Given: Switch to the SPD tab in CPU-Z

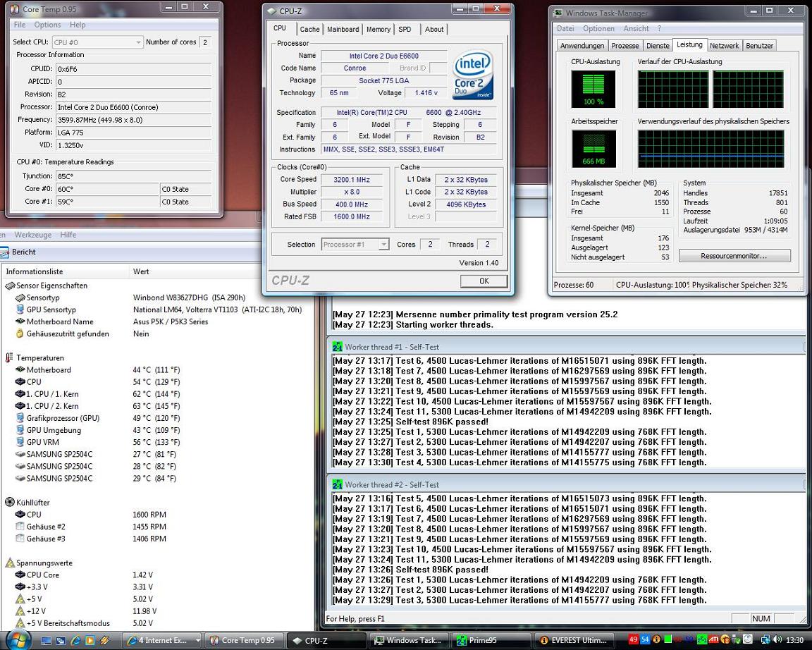Looking at the screenshot, I should (405, 29).
